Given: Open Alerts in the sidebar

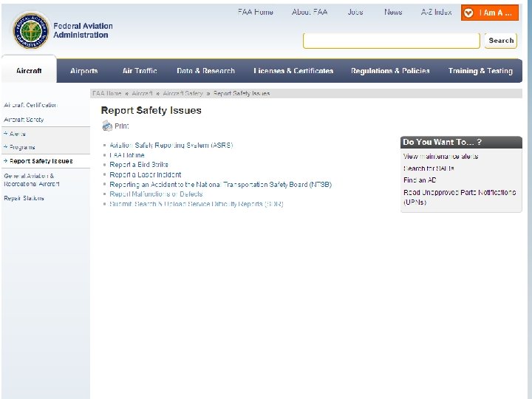Looking at the screenshot, I should click(17, 134).
